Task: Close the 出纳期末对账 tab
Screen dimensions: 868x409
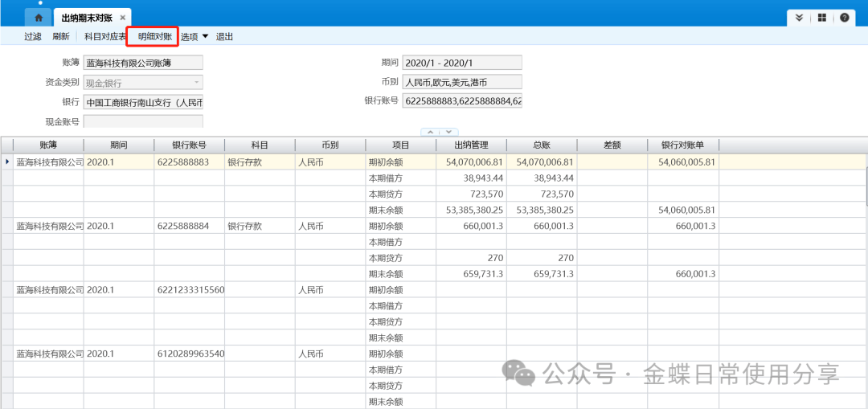Action: pyautogui.click(x=122, y=17)
